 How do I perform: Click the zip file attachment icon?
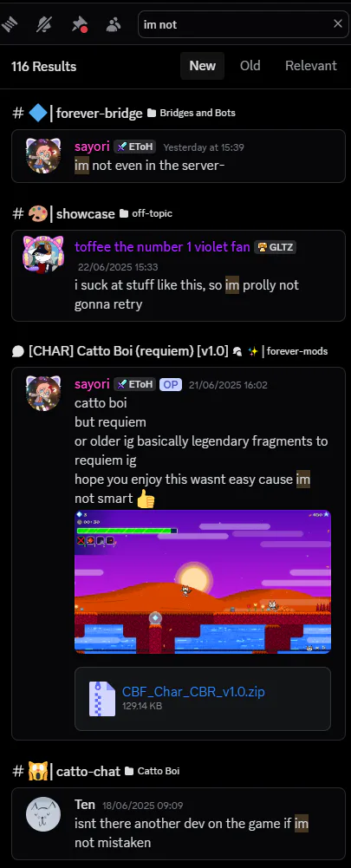102,699
